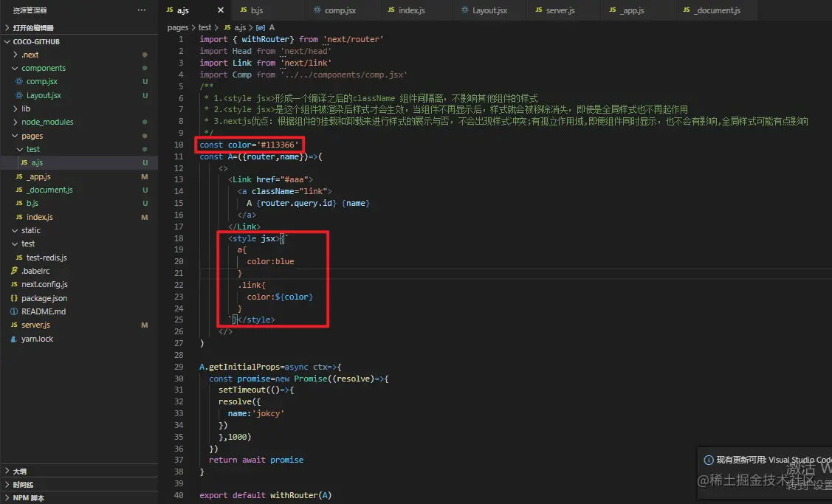
Task: Click the info icon beside README.md
Action: pos(14,311)
